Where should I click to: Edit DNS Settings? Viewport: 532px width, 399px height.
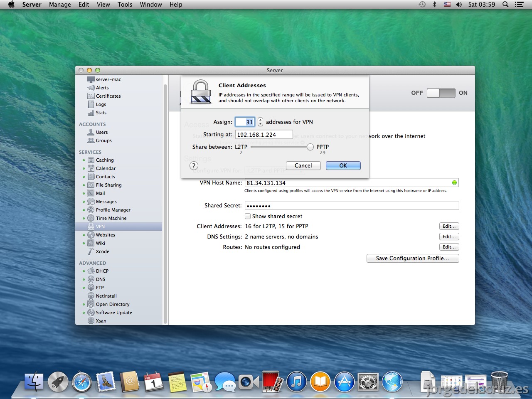pyautogui.click(x=449, y=236)
